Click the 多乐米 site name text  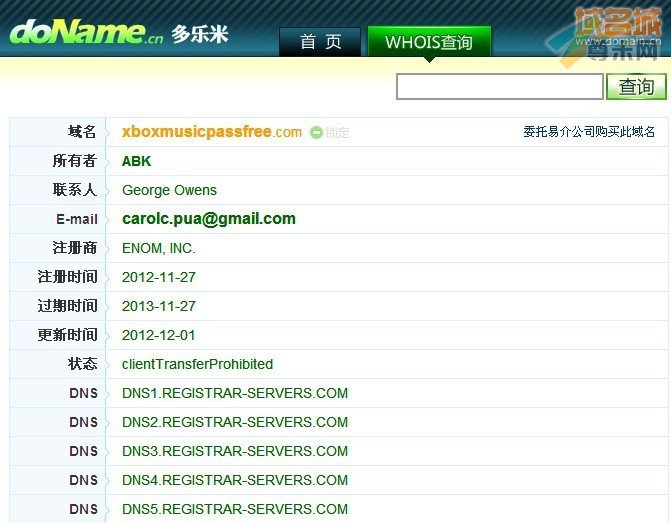click(200, 35)
